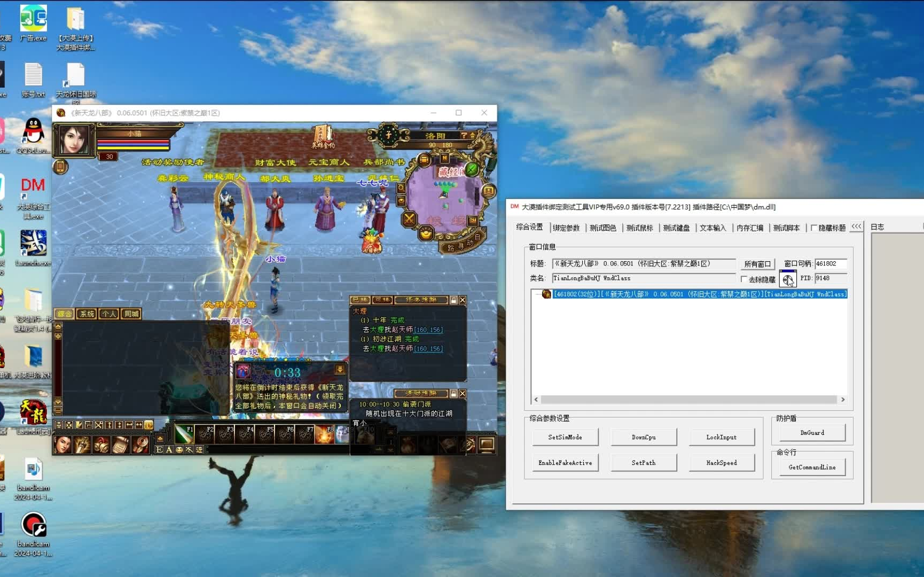The height and width of the screenshot is (577, 924).
Task: Click the monitor icon right of minimap
Action: click(x=488, y=191)
